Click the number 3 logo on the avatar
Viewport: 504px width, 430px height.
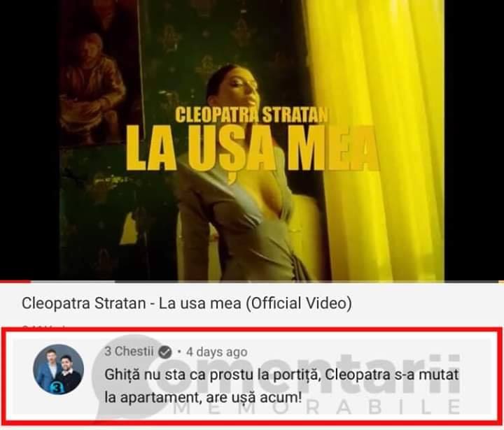click(x=57, y=387)
